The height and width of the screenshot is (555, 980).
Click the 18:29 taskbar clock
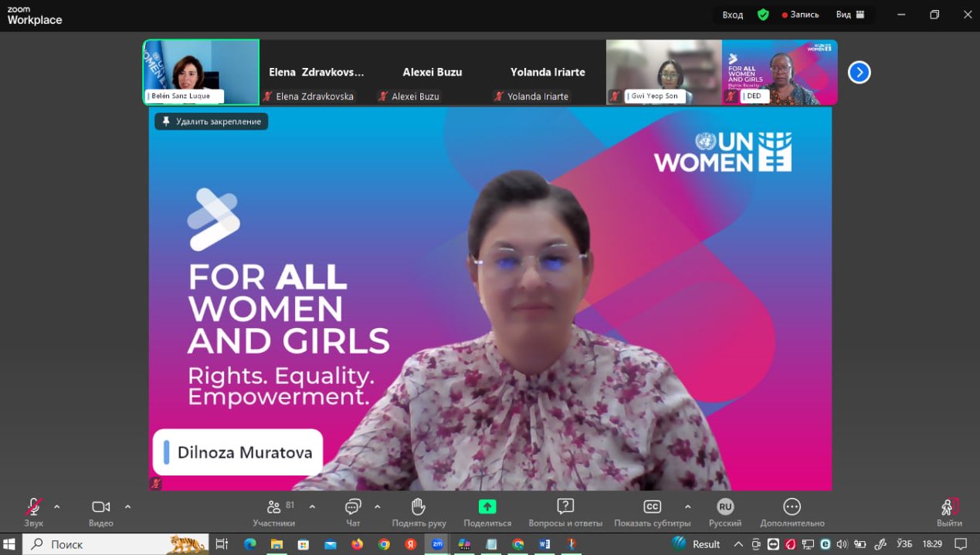click(932, 544)
